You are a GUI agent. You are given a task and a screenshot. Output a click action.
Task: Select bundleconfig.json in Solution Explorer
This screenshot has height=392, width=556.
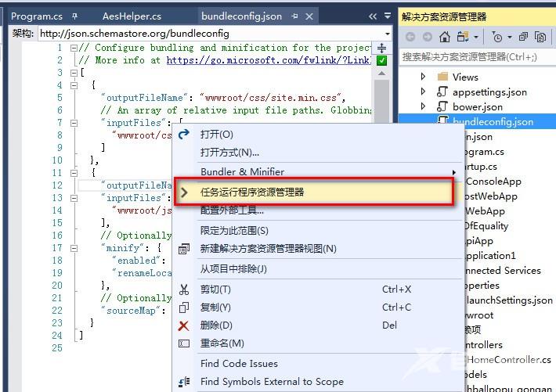[x=493, y=122]
